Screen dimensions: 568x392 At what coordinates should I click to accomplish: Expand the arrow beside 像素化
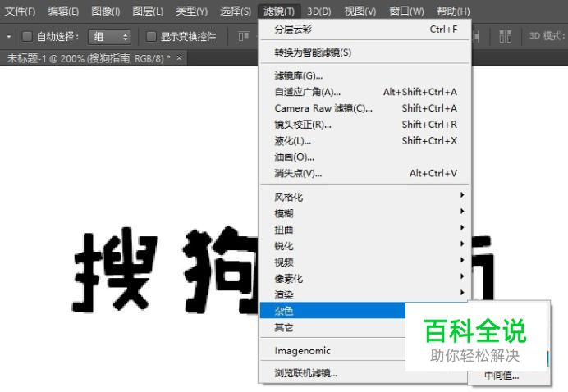(462, 276)
